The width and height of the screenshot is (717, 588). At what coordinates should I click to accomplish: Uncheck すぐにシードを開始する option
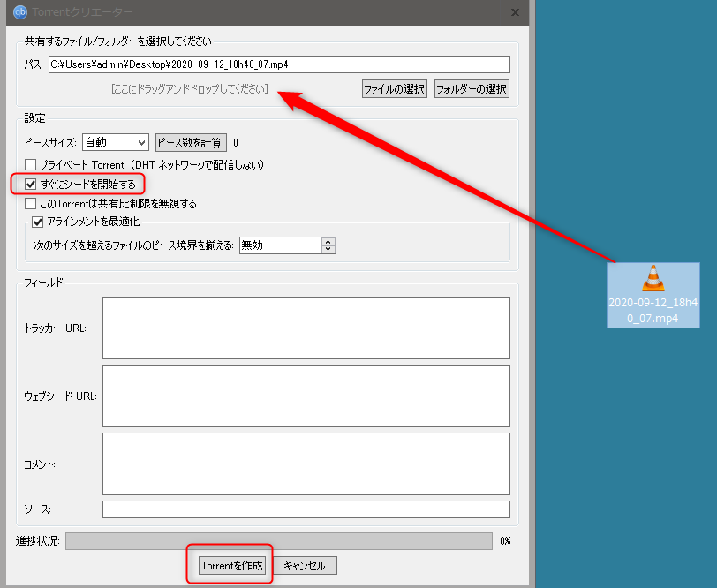coord(31,185)
